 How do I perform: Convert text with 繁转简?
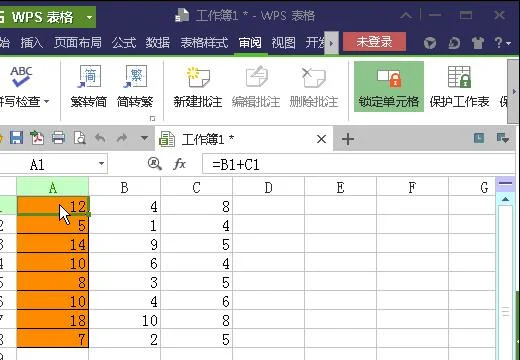click(x=89, y=87)
